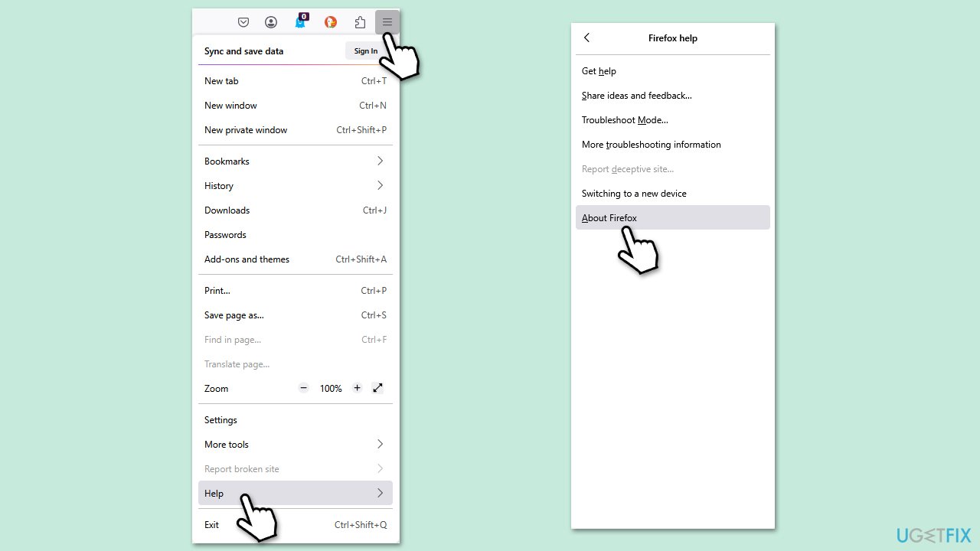This screenshot has height=551, width=980.
Task: Open the Ghostery extension popup
Action: (301, 22)
